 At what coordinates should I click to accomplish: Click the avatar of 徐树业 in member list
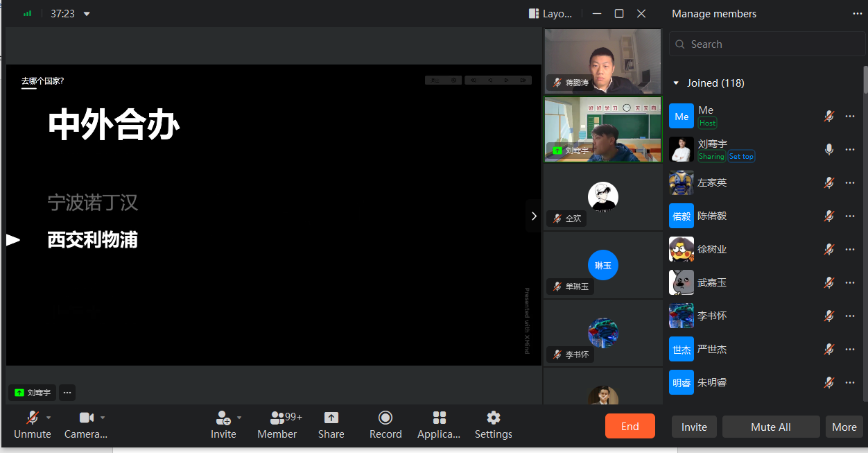[x=682, y=249]
